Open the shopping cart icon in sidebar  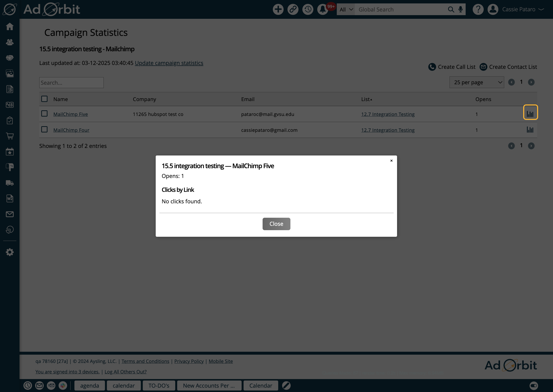click(x=10, y=136)
